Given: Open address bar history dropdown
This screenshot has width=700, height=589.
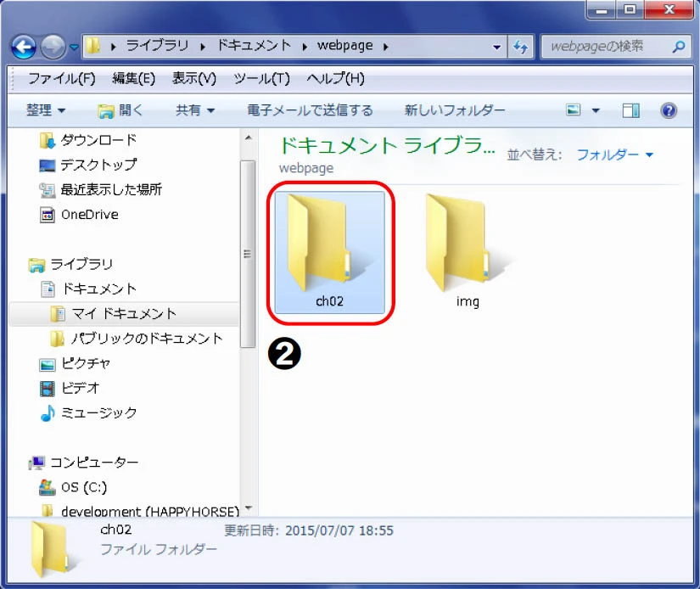Looking at the screenshot, I should [496, 47].
